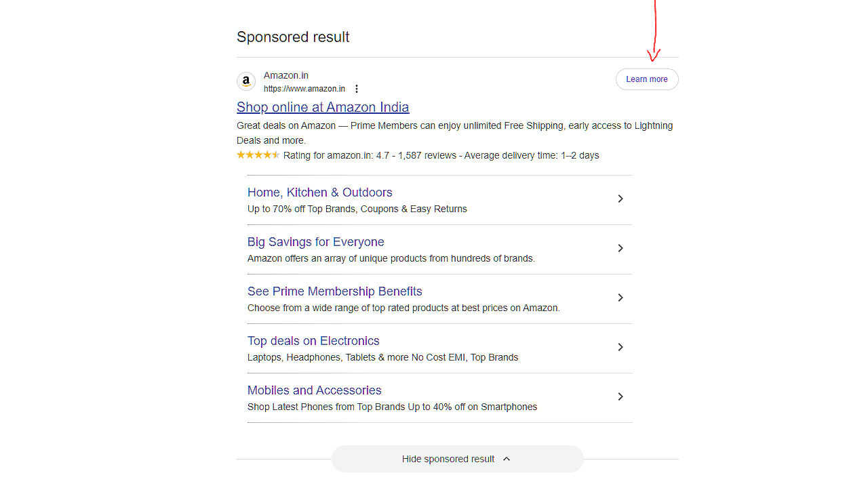Open Top deals on Electronics sitelink

point(313,341)
